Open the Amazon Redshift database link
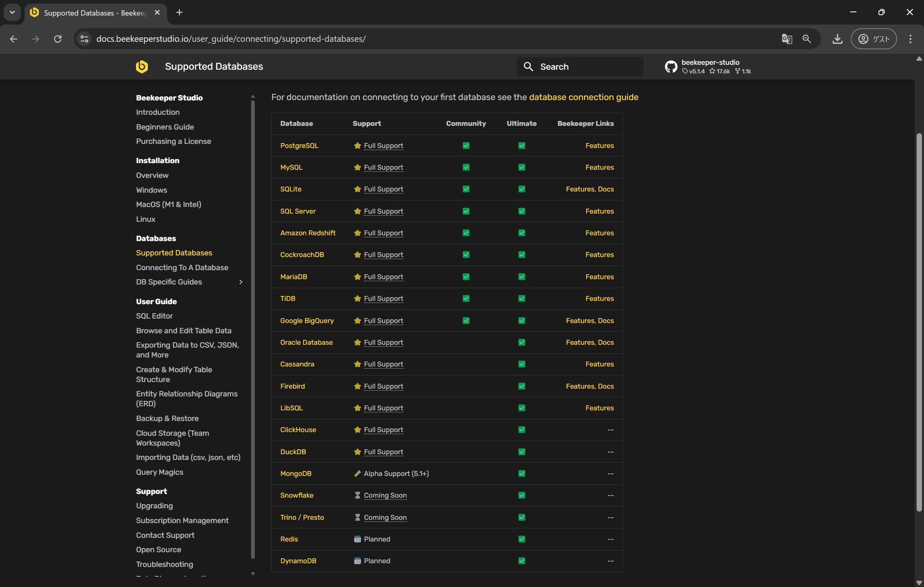 pyautogui.click(x=308, y=233)
